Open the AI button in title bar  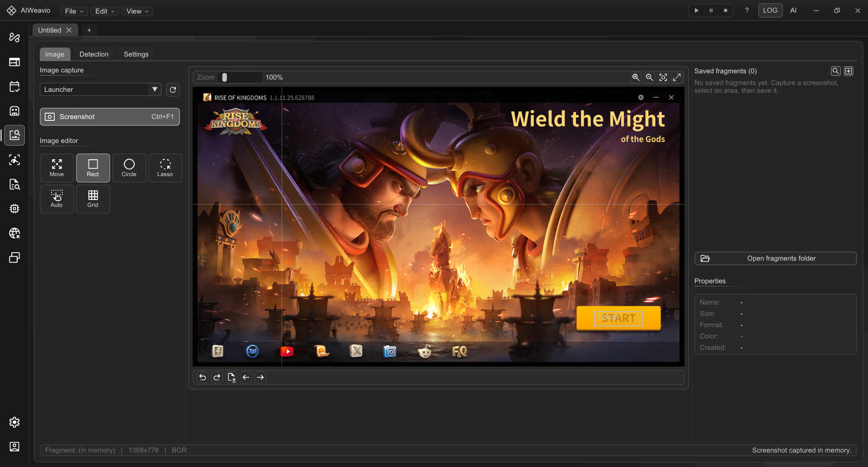(x=793, y=10)
